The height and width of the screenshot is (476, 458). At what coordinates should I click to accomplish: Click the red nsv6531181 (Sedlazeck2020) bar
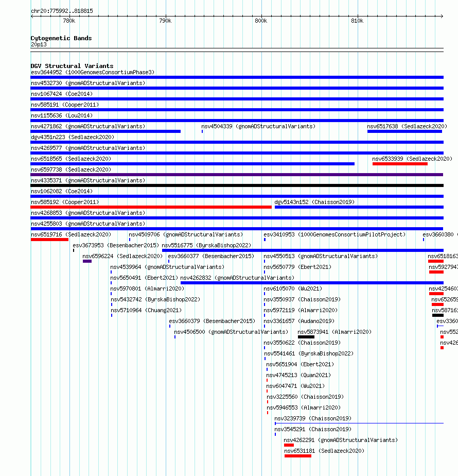point(298,456)
